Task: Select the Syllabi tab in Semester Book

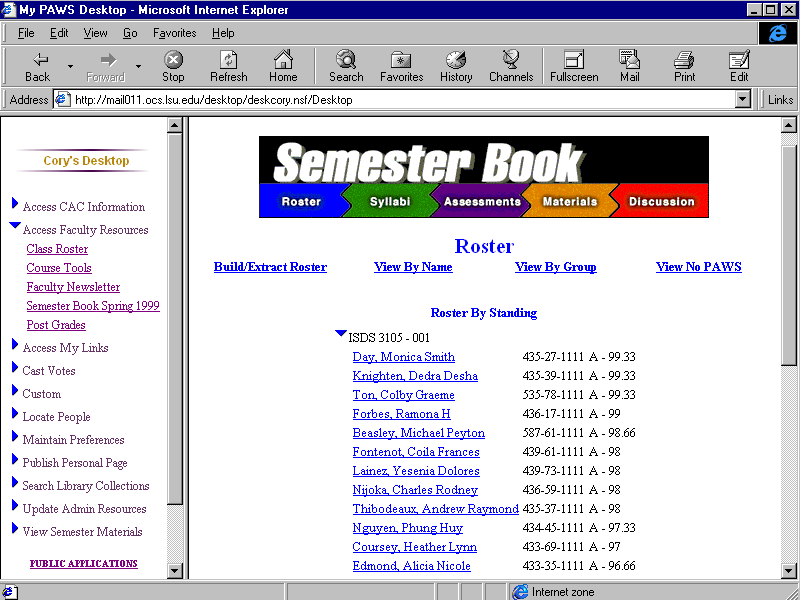Action: [x=390, y=201]
